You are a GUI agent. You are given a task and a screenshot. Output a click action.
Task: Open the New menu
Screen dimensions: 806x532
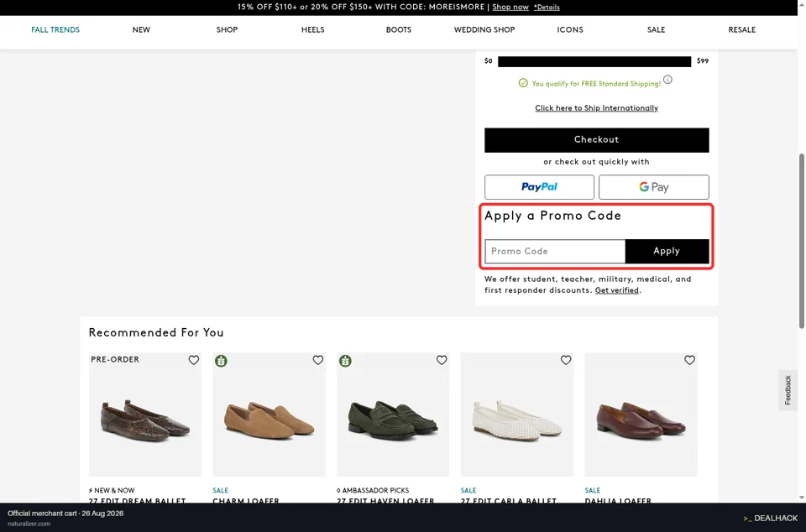[141, 29]
